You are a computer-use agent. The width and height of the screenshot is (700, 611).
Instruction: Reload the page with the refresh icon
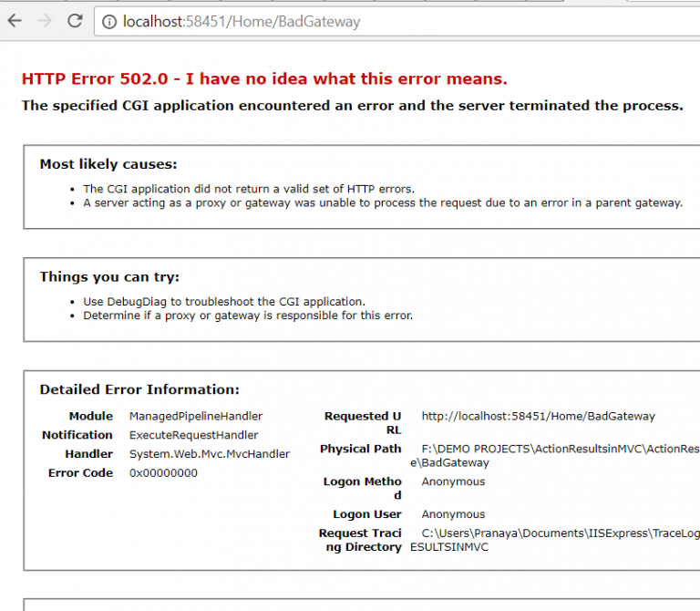click(x=75, y=21)
